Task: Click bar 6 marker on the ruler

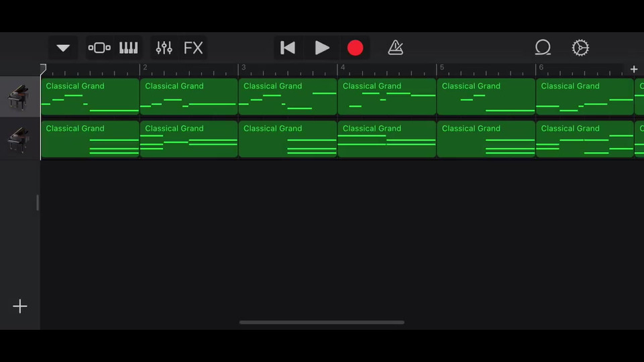Action: pos(541,67)
